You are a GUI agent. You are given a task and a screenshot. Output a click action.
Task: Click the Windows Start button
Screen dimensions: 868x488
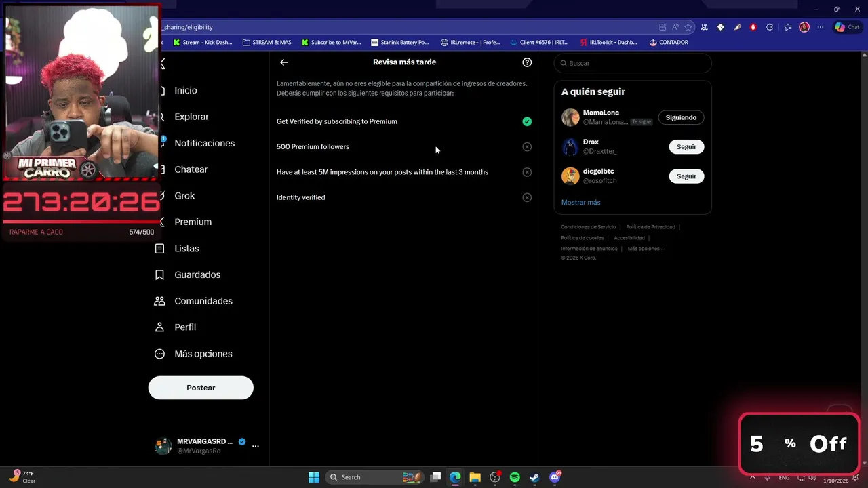pos(314,477)
